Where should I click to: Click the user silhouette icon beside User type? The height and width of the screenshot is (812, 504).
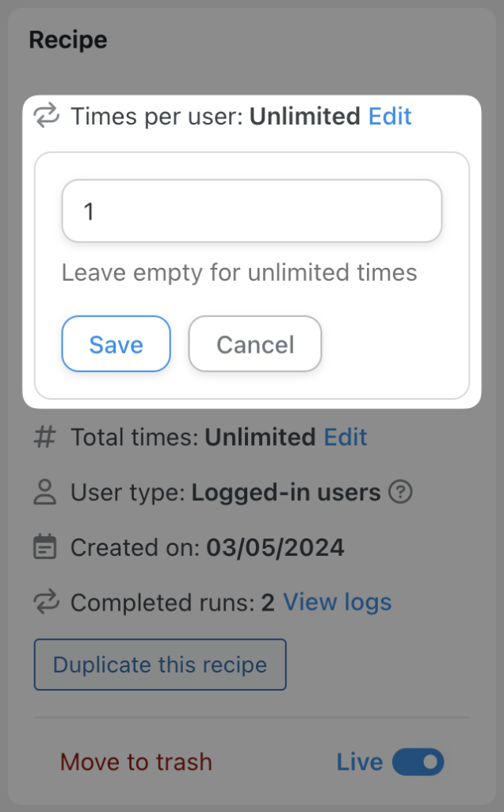(x=46, y=492)
